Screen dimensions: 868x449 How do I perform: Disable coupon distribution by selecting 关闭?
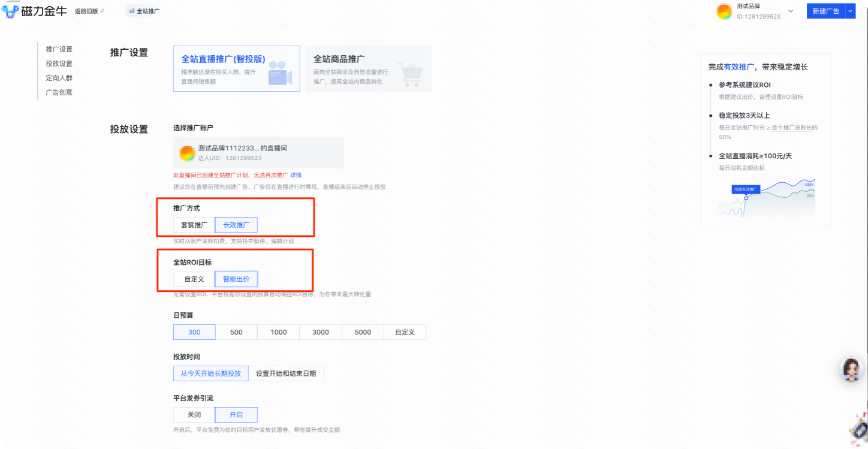(x=194, y=414)
